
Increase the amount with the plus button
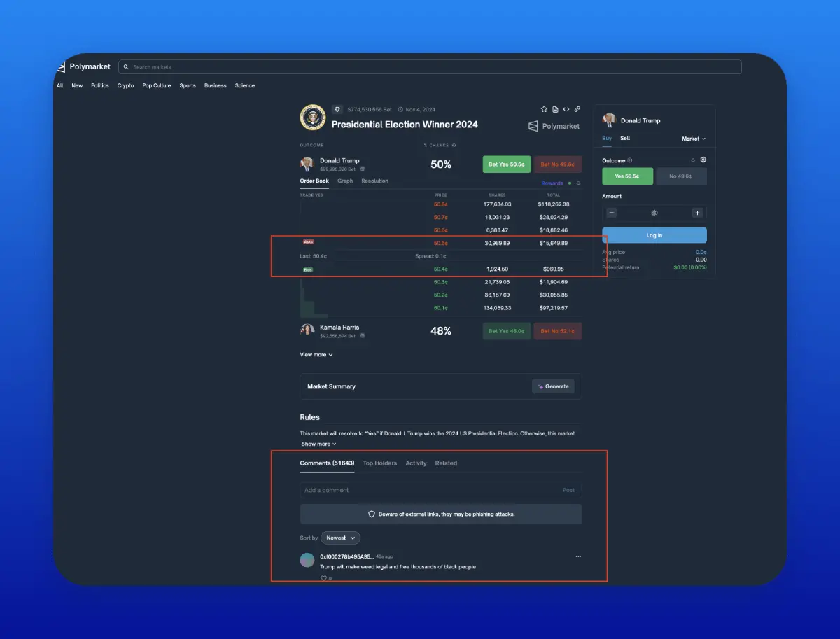tap(697, 213)
